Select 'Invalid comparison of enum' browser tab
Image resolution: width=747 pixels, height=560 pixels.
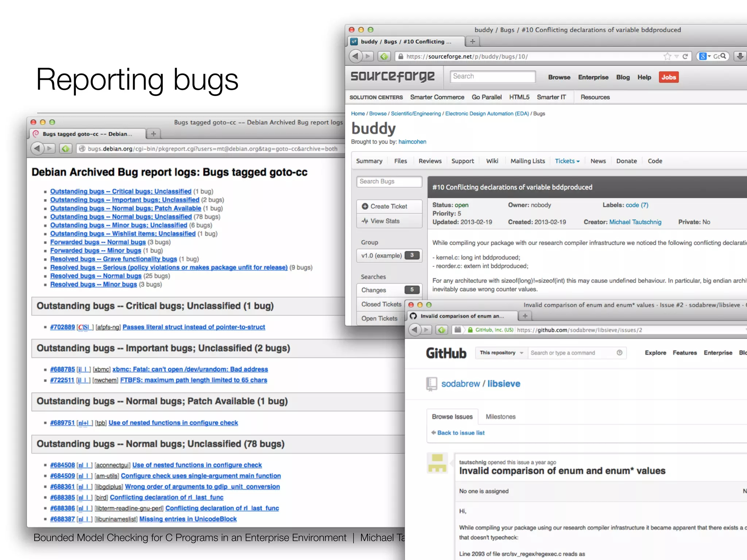coord(462,316)
